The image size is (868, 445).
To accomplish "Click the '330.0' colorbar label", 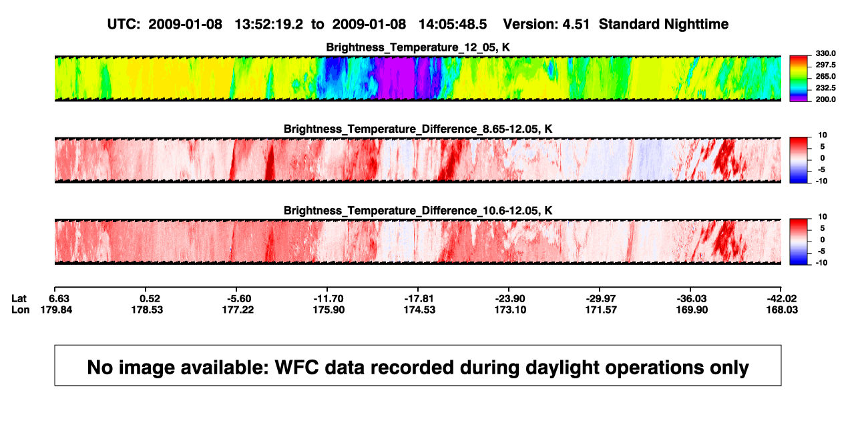I will [826, 53].
